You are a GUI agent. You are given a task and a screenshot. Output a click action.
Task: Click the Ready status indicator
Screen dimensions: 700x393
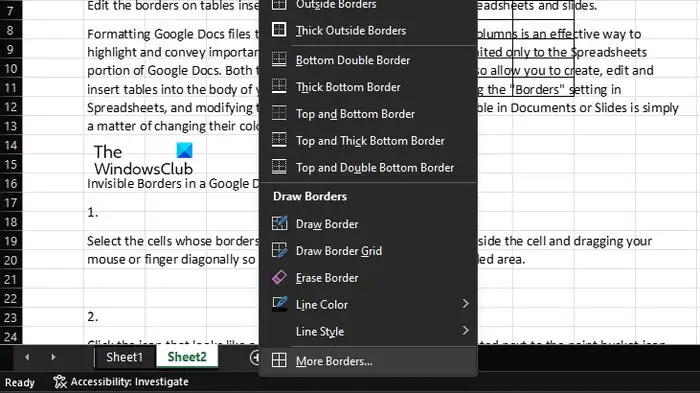(20, 382)
